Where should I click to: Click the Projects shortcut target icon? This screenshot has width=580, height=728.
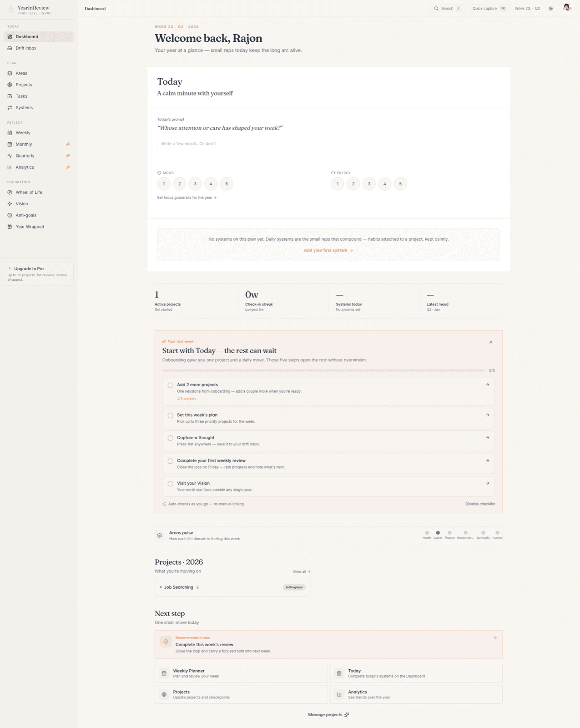(164, 694)
